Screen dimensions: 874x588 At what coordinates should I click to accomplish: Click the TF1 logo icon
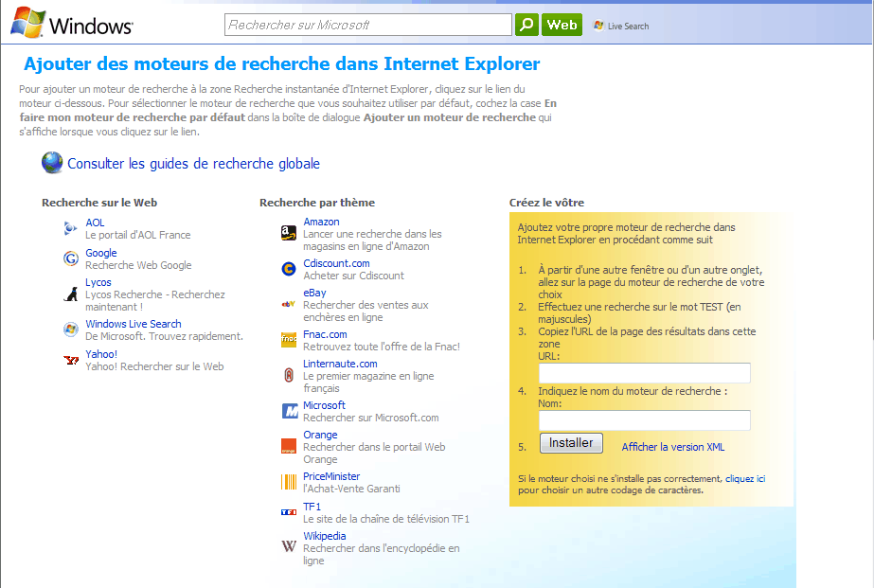(289, 512)
